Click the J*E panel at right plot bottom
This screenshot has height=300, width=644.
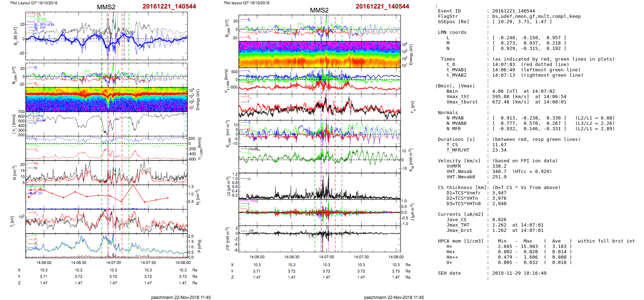click(319, 238)
